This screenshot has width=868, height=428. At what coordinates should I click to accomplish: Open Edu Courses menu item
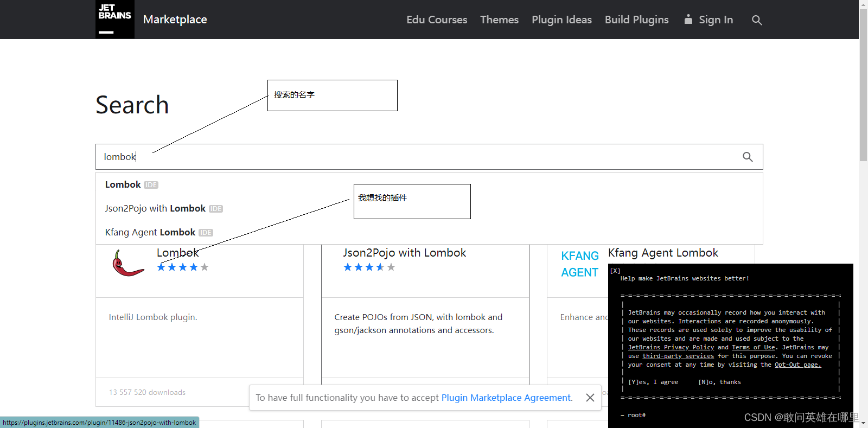437,20
